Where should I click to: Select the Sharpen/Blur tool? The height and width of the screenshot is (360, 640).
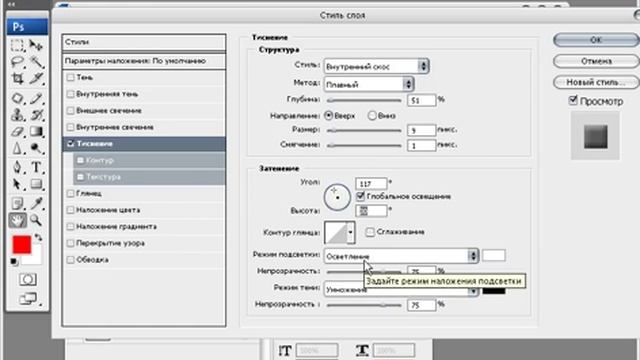click(x=17, y=148)
